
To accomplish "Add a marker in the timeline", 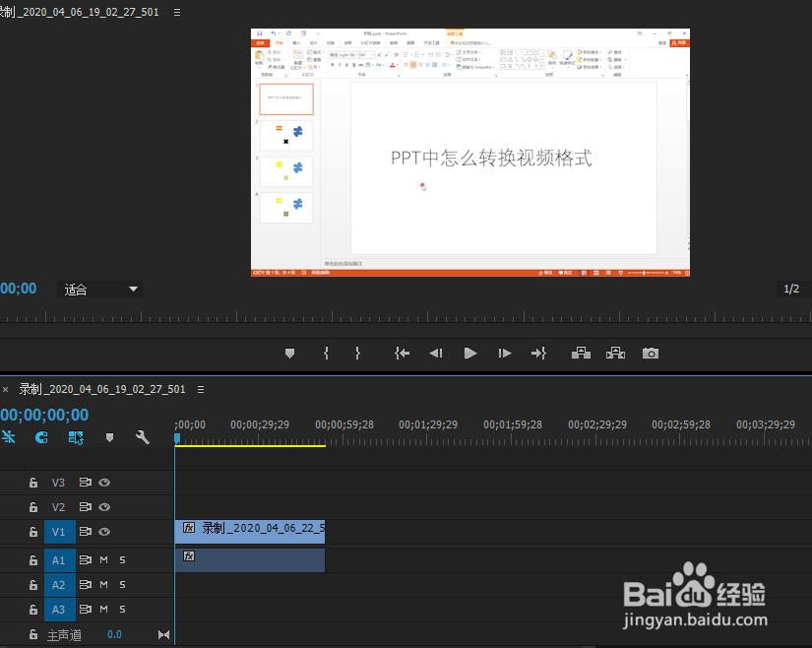I will point(109,437).
